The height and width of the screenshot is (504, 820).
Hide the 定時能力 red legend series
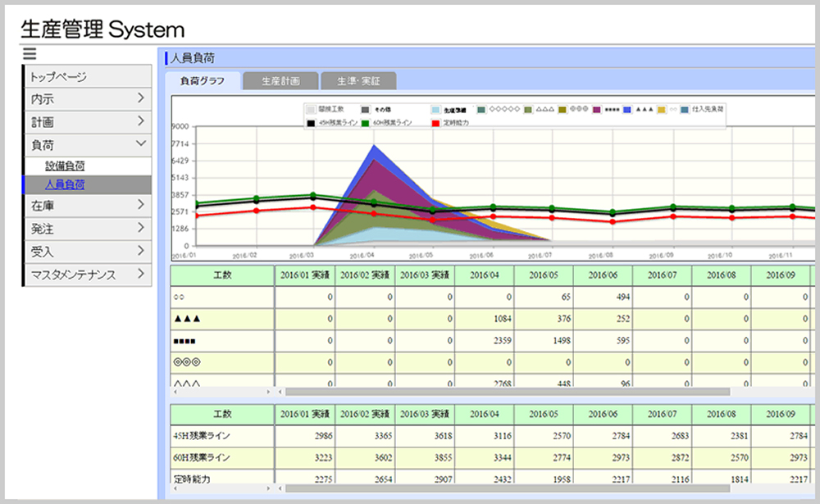[x=435, y=123]
